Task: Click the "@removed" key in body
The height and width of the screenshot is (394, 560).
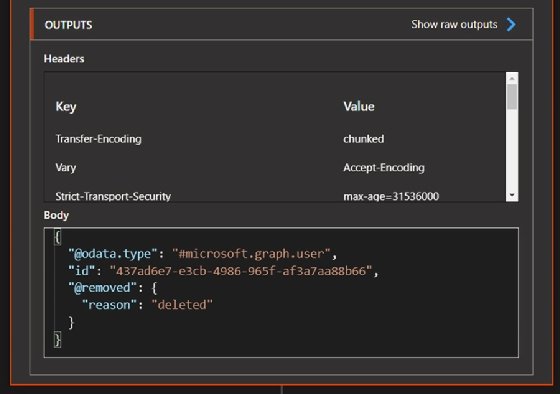Action: [x=102, y=288]
